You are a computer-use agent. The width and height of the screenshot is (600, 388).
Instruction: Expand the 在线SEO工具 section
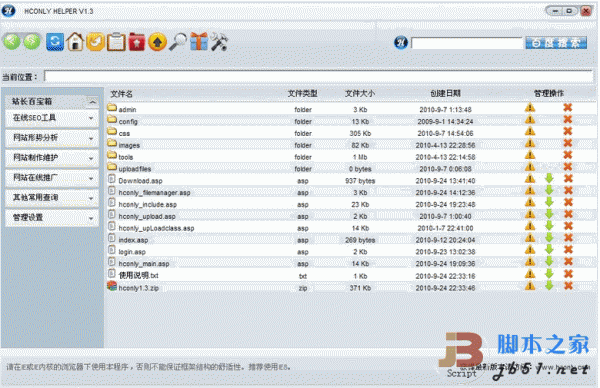(52, 118)
